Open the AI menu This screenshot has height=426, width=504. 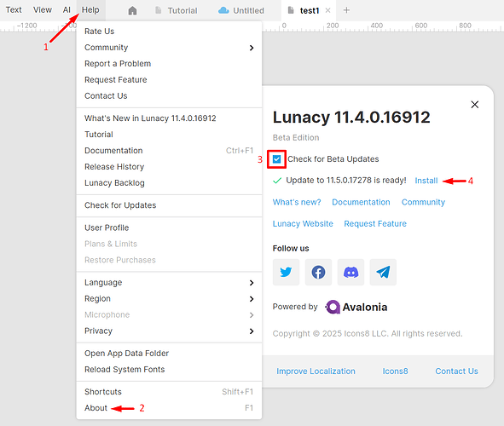(x=67, y=10)
